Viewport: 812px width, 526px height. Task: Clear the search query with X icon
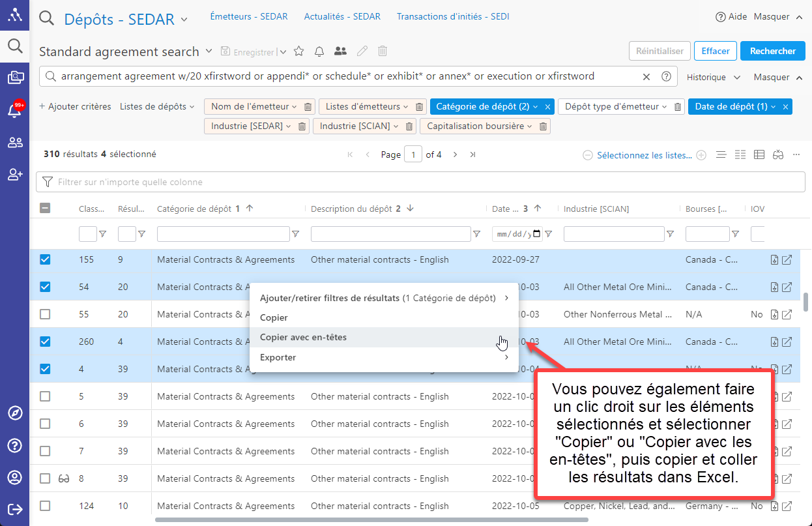coord(646,76)
